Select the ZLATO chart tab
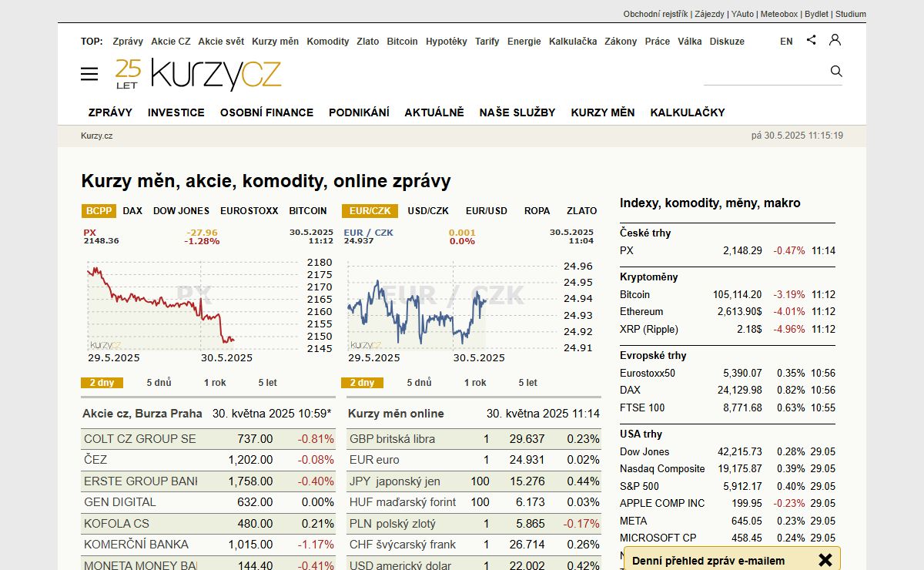The height and width of the screenshot is (570, 924). click(582, 210)
